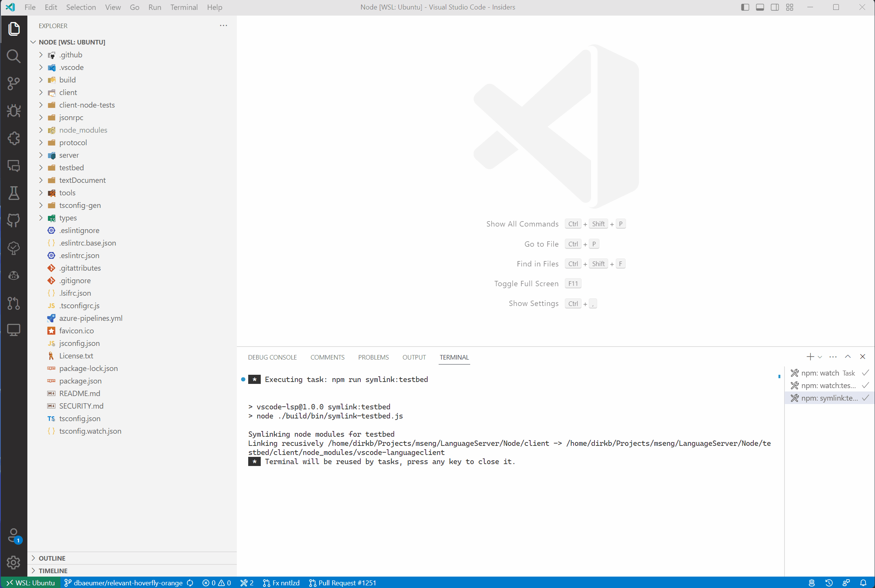Image resolution: width=875 pixels, height=588 pixels.
Task: Open the Source Control view
Action: click(x=14, y=84)
